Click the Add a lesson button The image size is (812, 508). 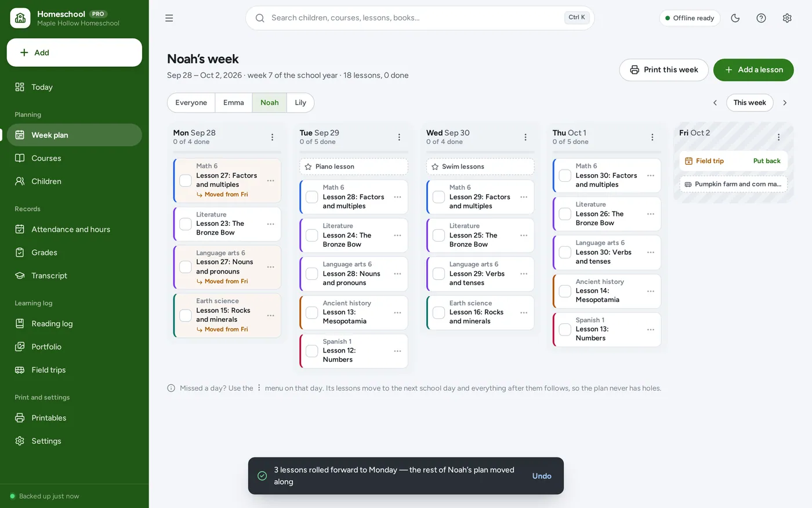click(753, 70)
